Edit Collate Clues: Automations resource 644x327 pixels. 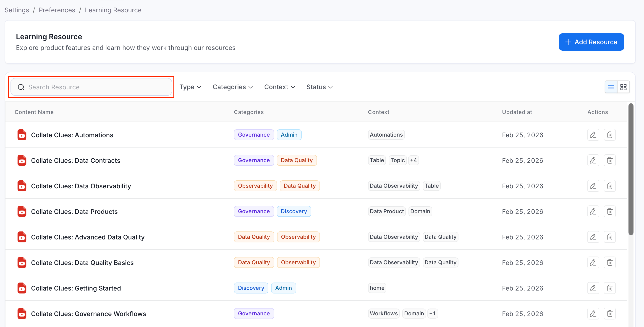pyautogui.click(x=593, y=135)
